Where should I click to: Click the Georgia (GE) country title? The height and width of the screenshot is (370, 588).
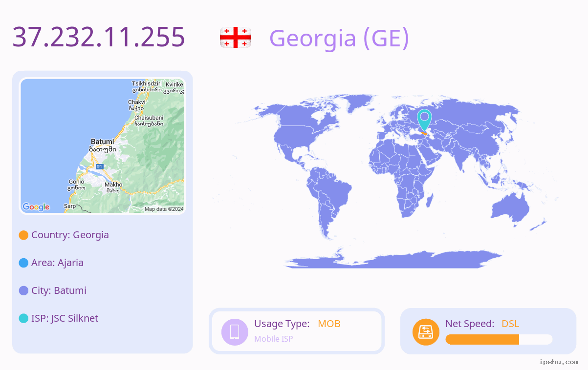[339, 38]
